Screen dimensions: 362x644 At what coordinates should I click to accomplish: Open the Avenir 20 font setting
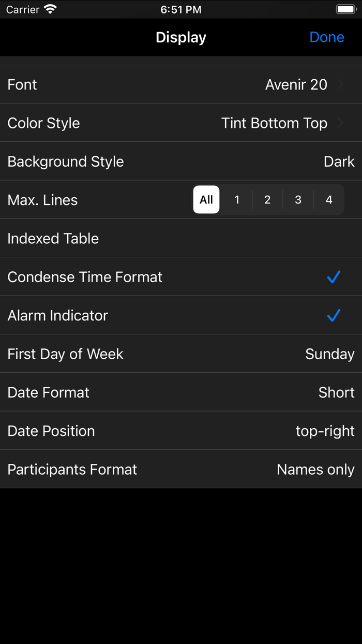181,84
